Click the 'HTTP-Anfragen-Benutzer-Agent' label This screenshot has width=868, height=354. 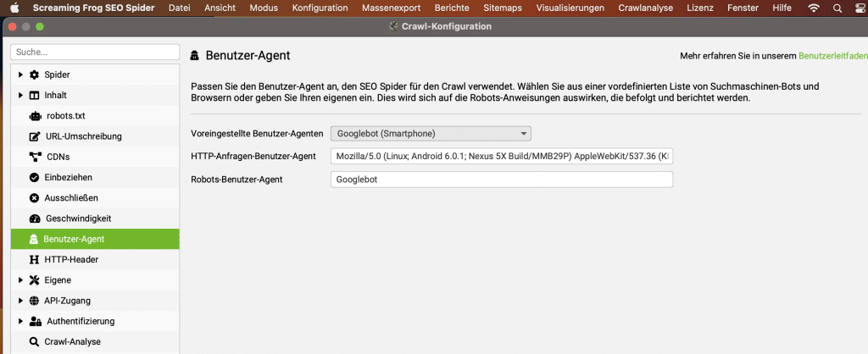[253, 157]
